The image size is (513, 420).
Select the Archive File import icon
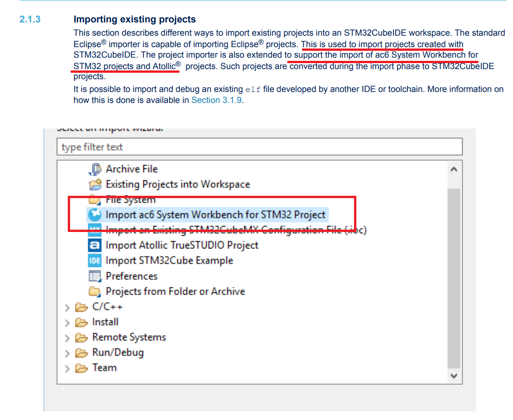click(94, 169)
